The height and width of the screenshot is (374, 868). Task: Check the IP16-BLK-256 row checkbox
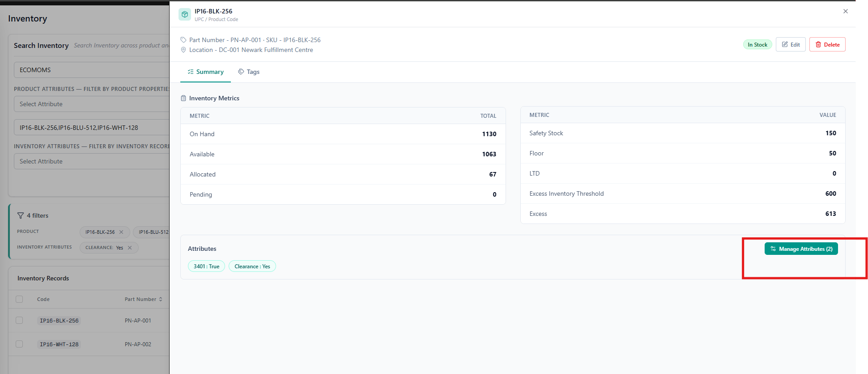(x=19, y=320)
